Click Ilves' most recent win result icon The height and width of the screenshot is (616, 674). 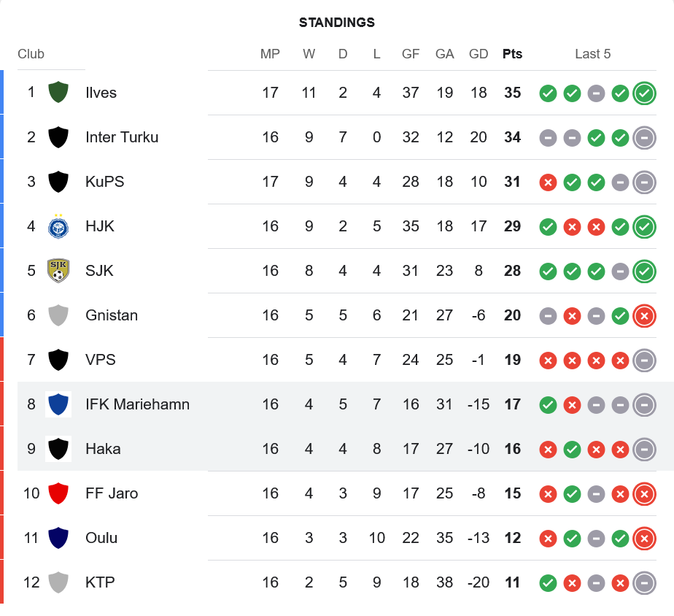[643, 93]
